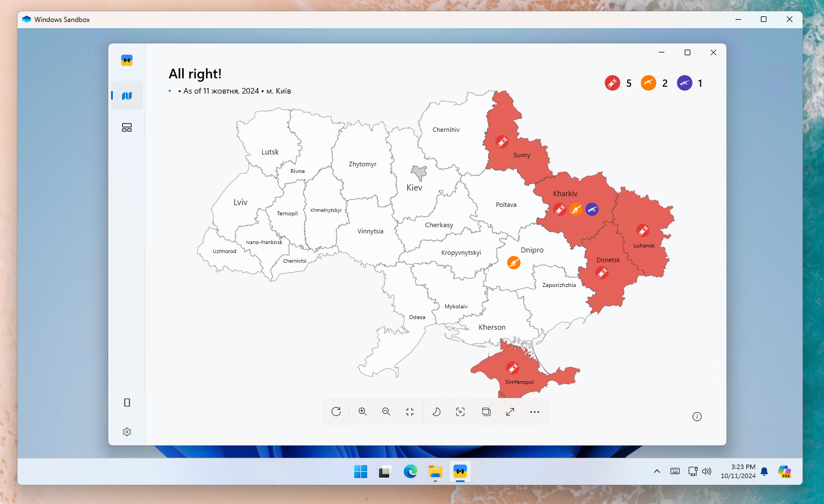Open the app settings gear

tap(127, 432)
